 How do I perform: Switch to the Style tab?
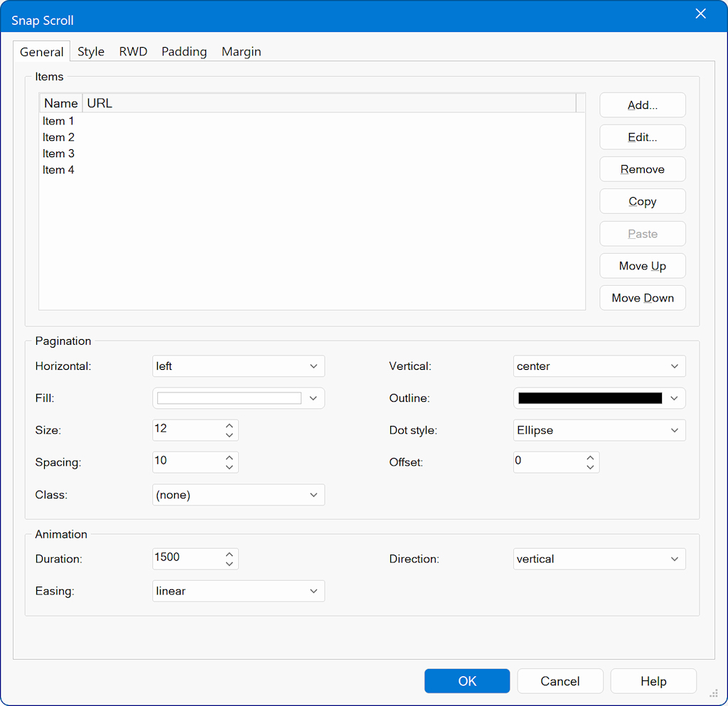pos(91,52)
